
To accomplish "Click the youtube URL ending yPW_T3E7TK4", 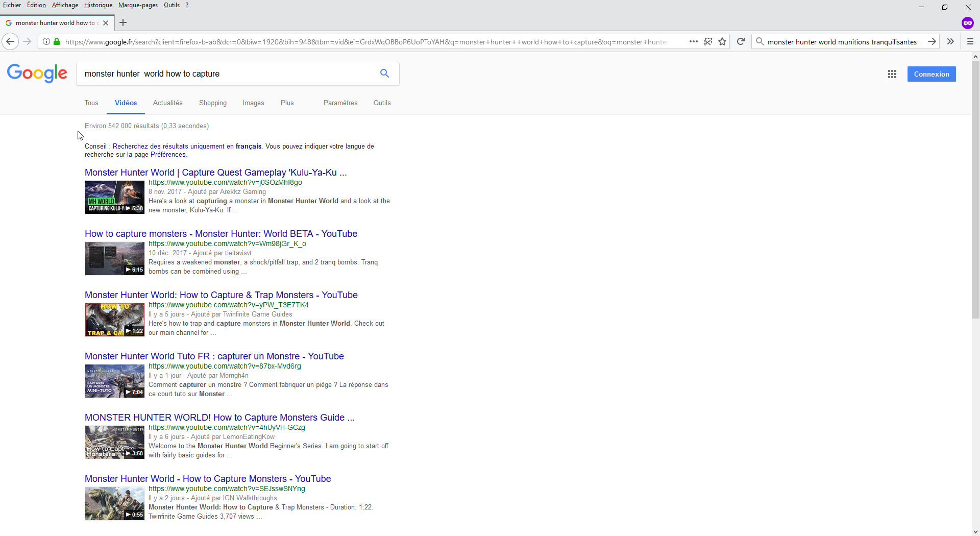I will point(229,305).
